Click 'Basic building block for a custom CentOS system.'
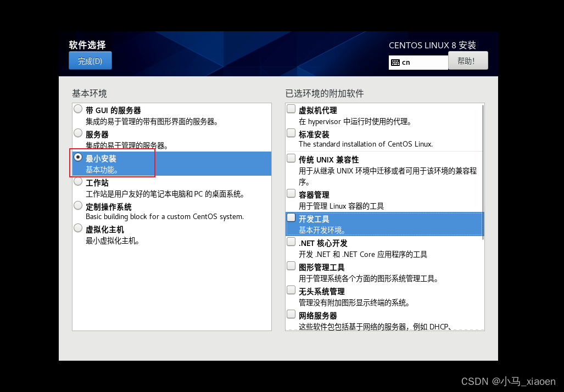The width and height of the screenshot is (564, 392). [165, 216]
